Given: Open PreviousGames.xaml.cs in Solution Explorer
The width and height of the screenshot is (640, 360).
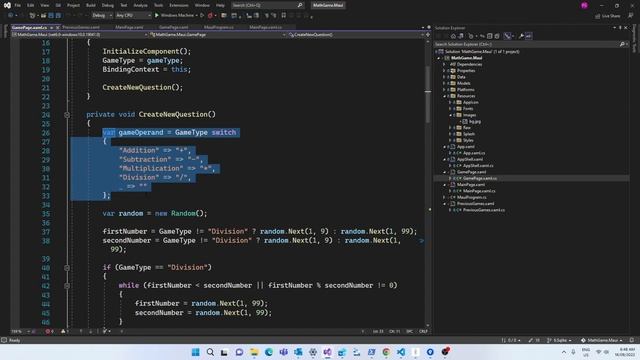Looking at the screenshot, I should [483, 210].
